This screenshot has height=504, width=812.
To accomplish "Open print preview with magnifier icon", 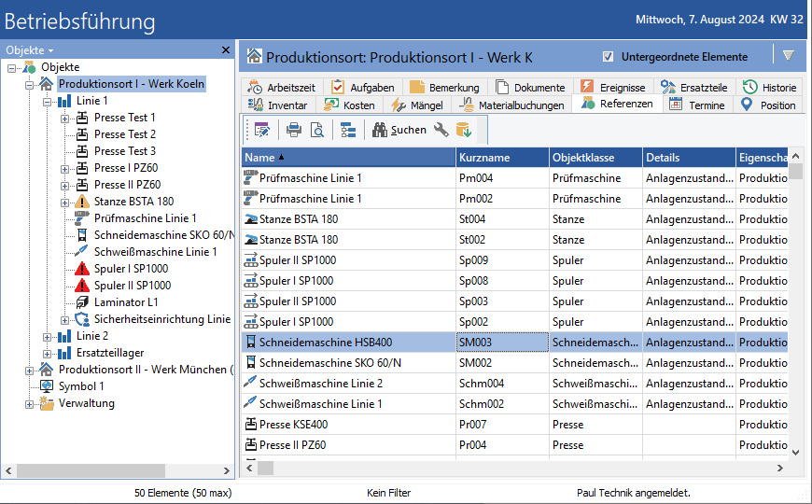I will 317,130.
